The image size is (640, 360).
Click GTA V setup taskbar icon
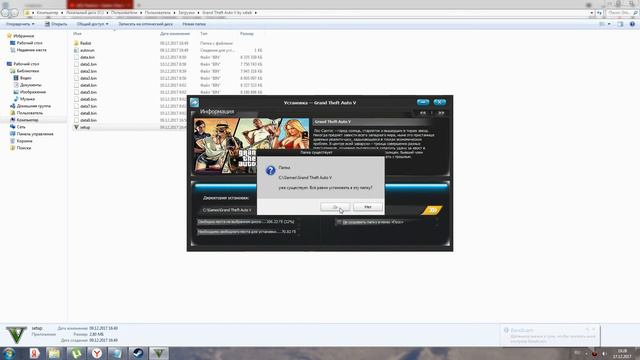[x=159, y=353]
